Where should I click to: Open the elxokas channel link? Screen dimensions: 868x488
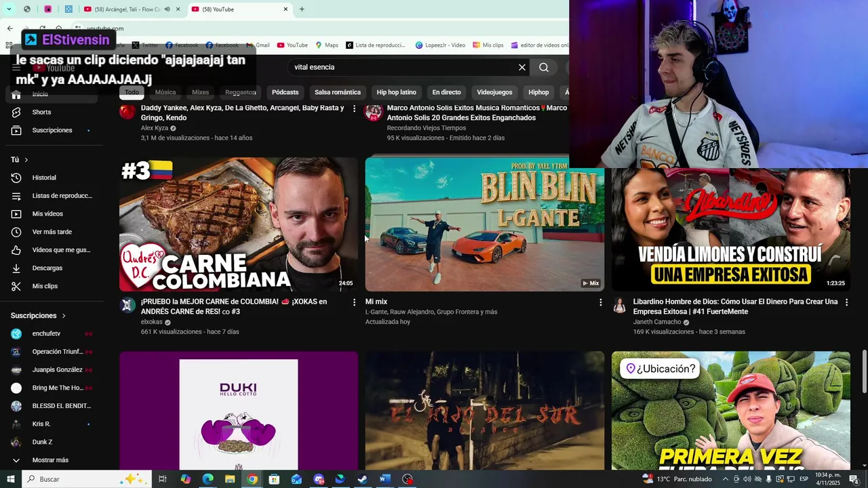pyautogui.click(x=152, y=322)
